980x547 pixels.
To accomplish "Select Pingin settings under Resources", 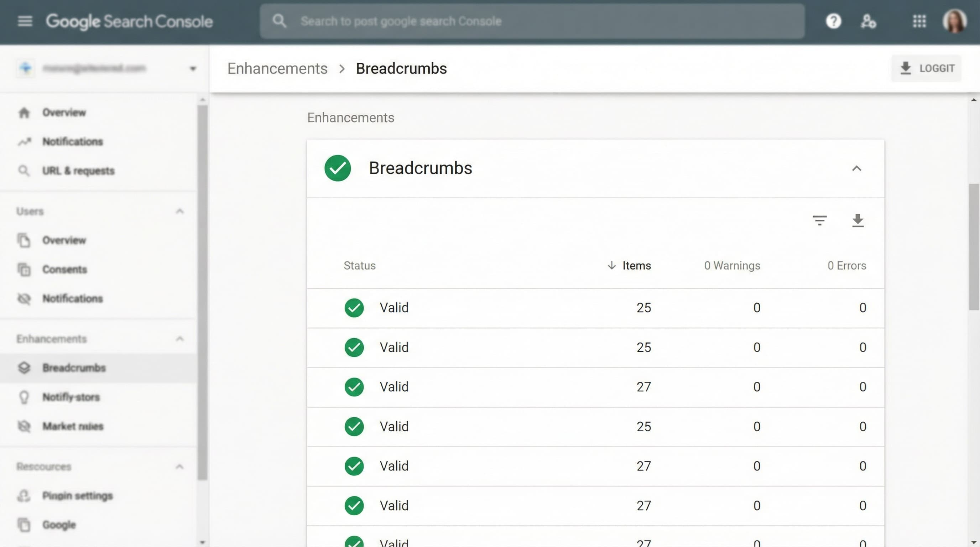I will (x=77, y=495).
